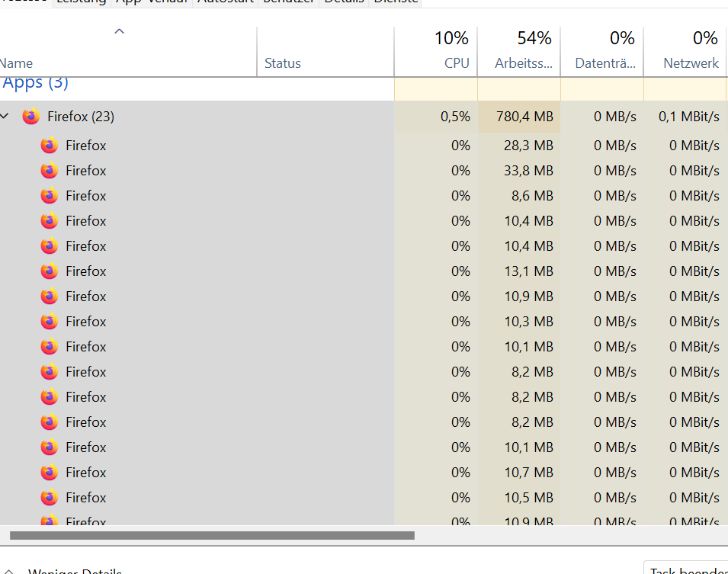Click the Firefox icon in the 10,3 MB row
The image size is (728, 574).
click(50, 321)
